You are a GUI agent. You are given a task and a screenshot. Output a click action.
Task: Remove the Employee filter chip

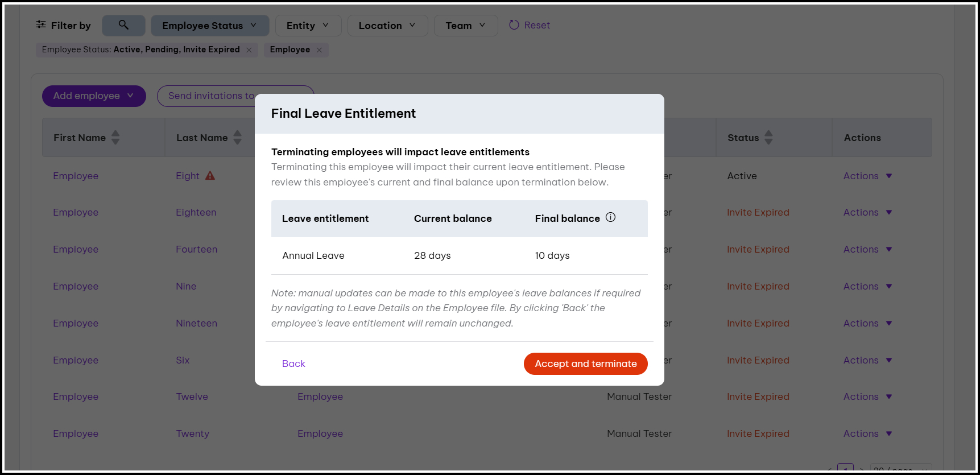coord(319,50)
